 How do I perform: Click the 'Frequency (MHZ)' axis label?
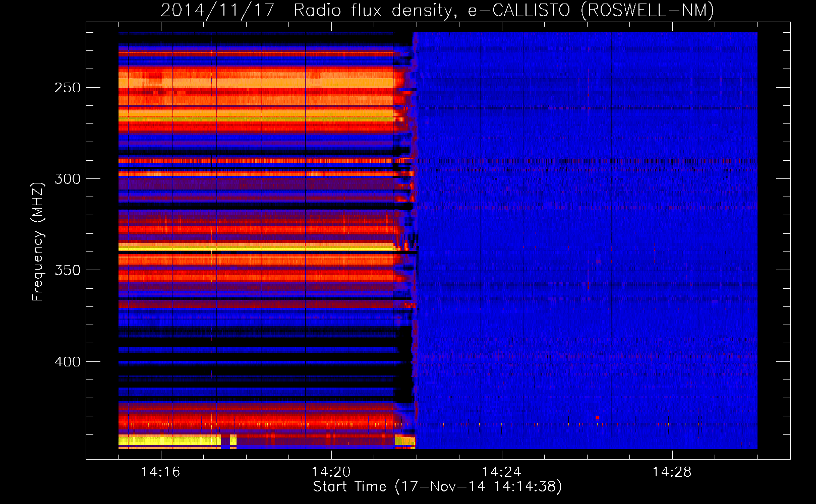(x=38, y=242)
